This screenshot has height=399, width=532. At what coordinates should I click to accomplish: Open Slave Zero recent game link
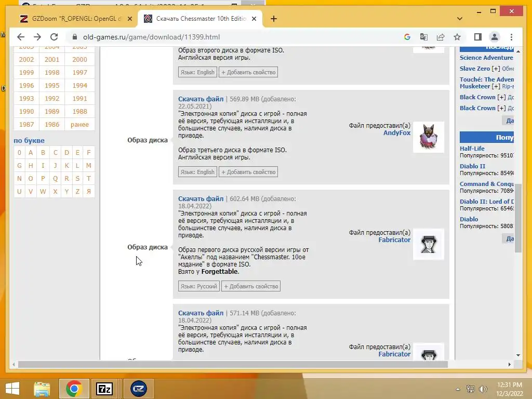pos(475,68)
